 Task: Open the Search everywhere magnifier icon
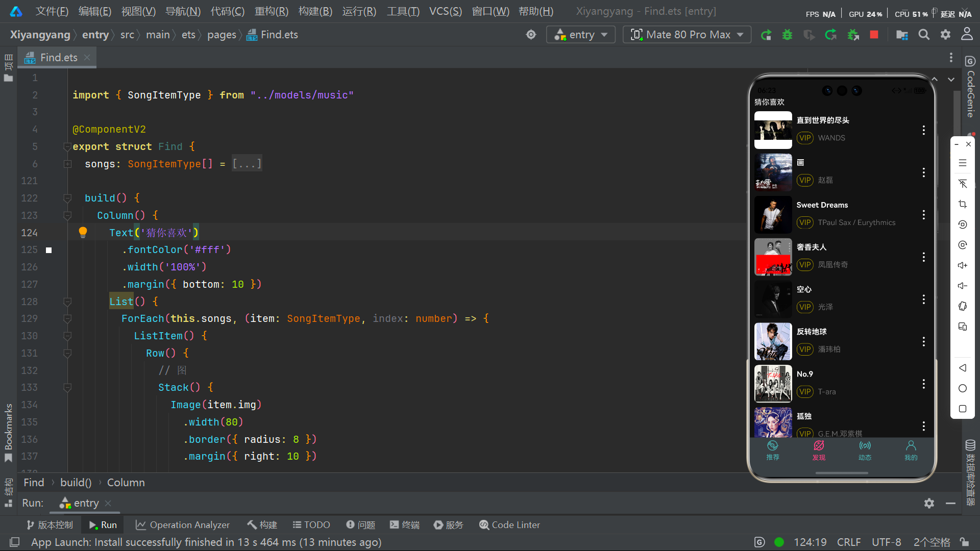[924, 35]
